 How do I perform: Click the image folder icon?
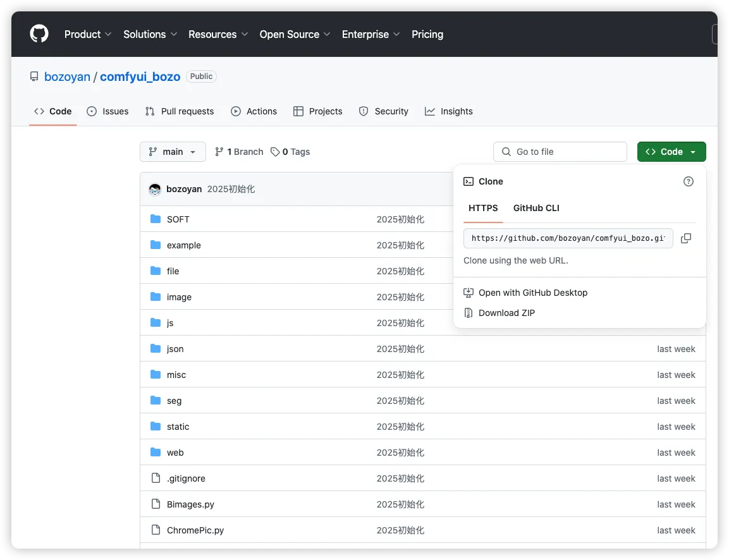pos(156,296)
